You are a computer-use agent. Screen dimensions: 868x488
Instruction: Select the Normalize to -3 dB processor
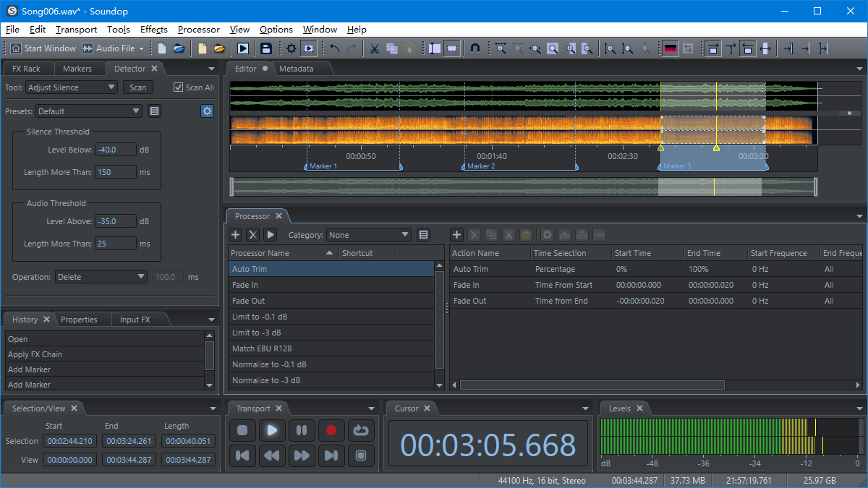331,380
